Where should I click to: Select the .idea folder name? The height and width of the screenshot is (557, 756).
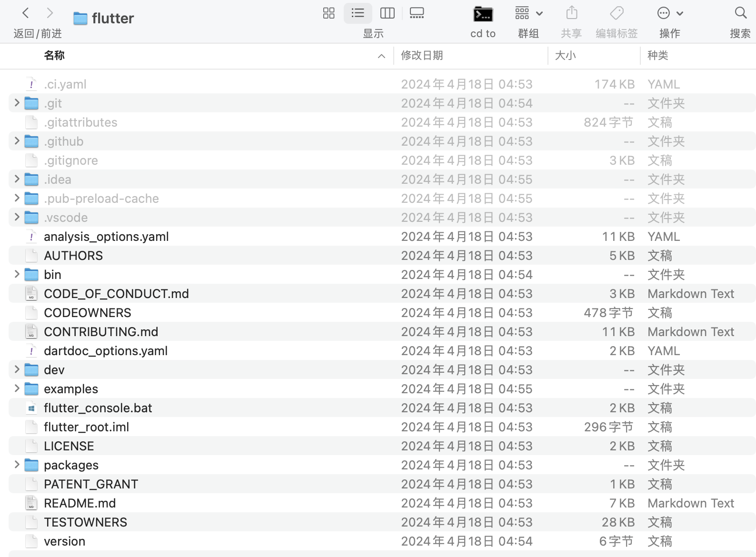tap(58, 179)
